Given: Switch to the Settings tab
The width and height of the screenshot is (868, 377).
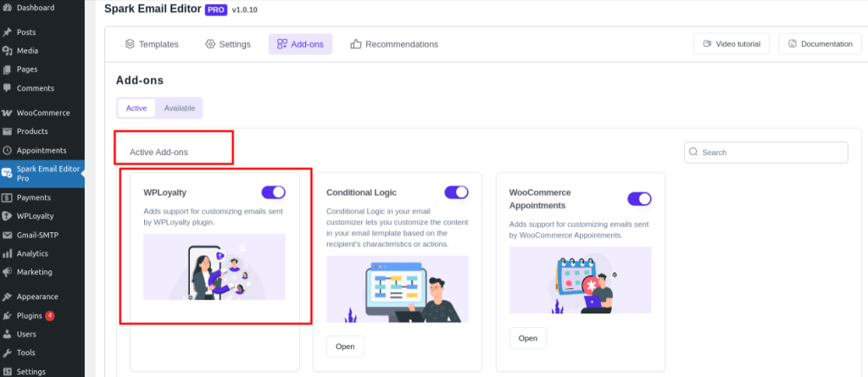Looking at the screenshot, I should click(227, 44).
